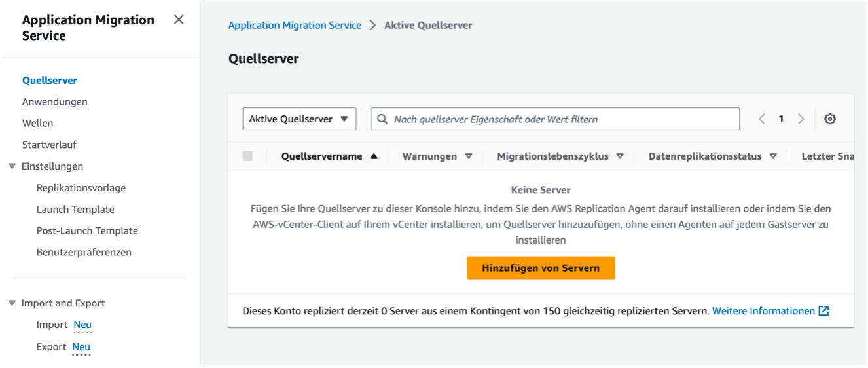Click the Datenreplikationsstatus column header
This screenshot has height=368, width=868.
(705, 156)
